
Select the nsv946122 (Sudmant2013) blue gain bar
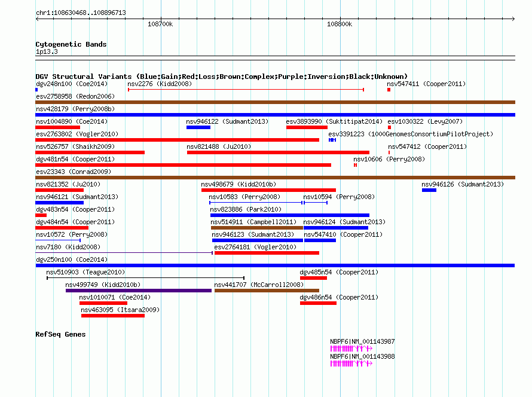pos(198,127)
